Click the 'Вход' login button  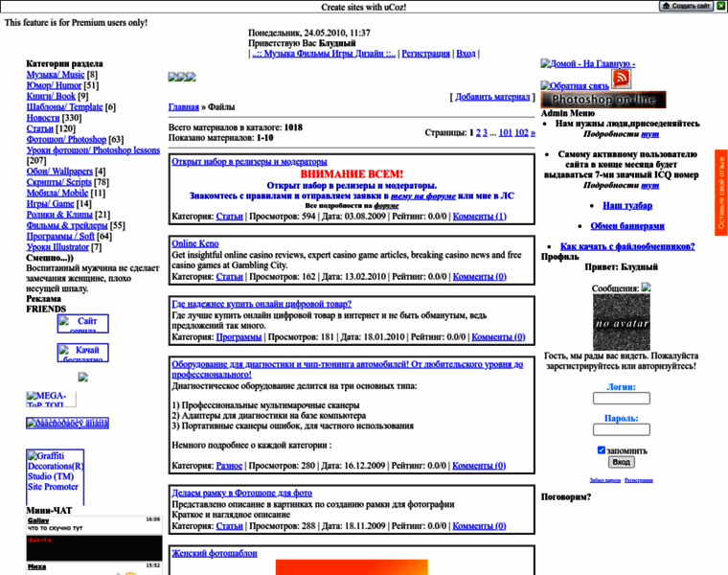pos(622,462)
